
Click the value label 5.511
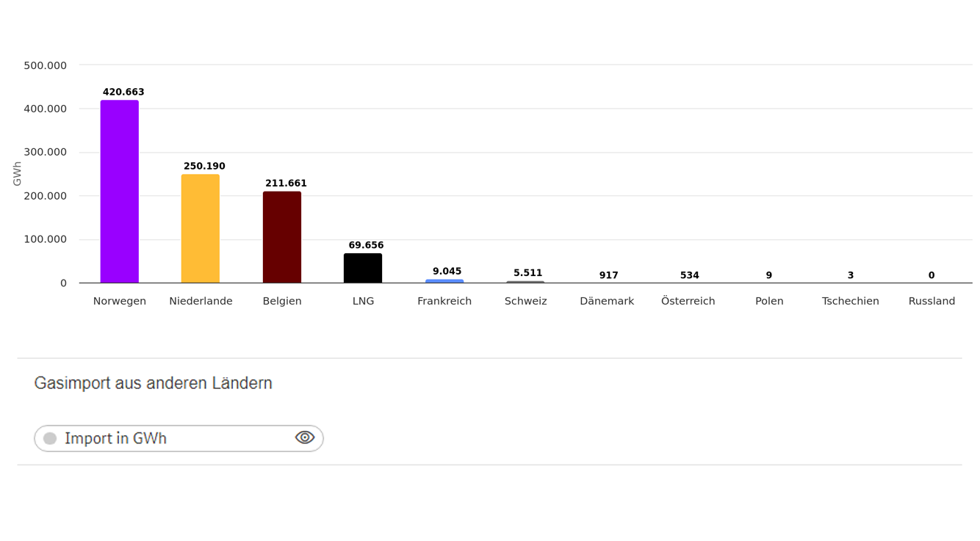pyautogui.click(x=527, y=272)
